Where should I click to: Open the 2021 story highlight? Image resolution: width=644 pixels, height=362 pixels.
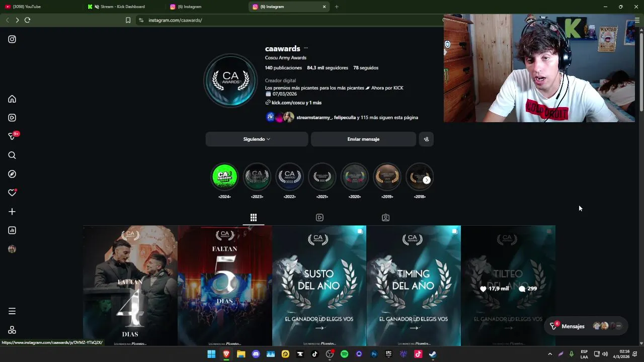tap(322, 177)
